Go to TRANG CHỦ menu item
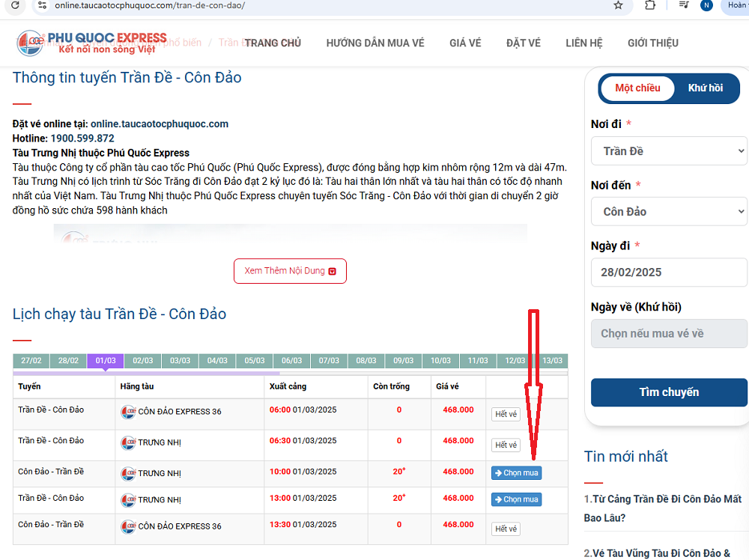 click(273, 43)
